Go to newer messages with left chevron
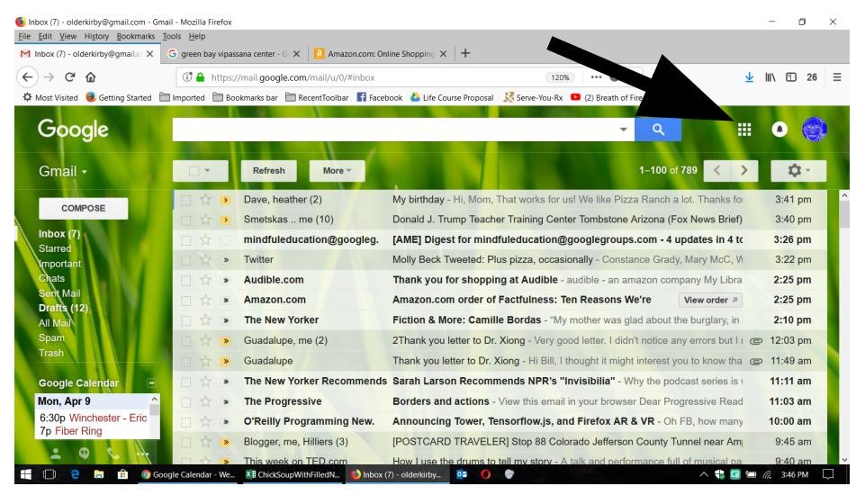This screenshot has width=865, height=504. click(717, 170)
